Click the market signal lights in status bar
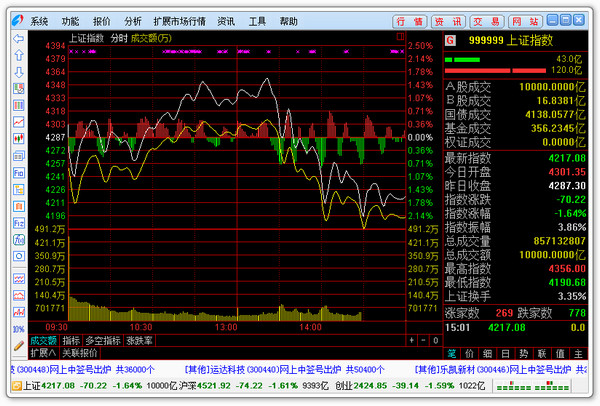600x406 pixels. (532, 385)
